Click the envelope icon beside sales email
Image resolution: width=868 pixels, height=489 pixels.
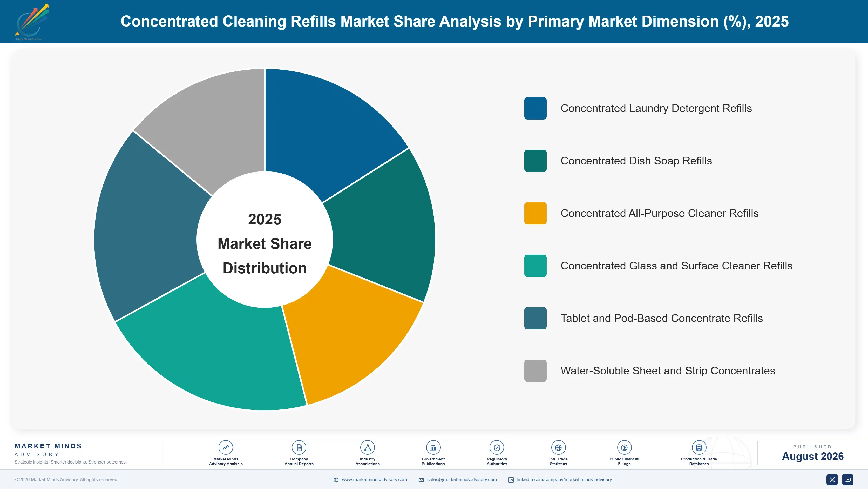[x=421, y=480]
